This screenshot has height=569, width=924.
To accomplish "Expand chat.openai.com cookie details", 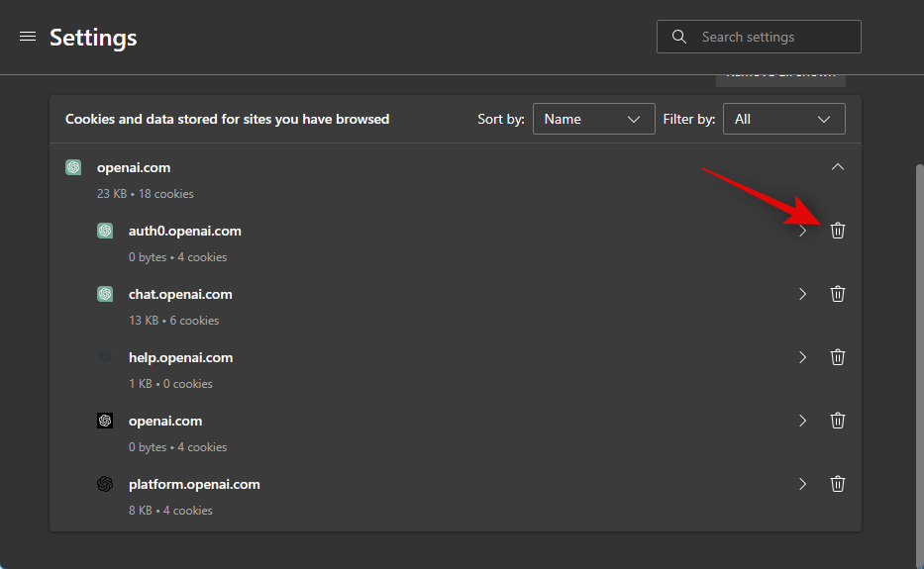I will 802,294.
